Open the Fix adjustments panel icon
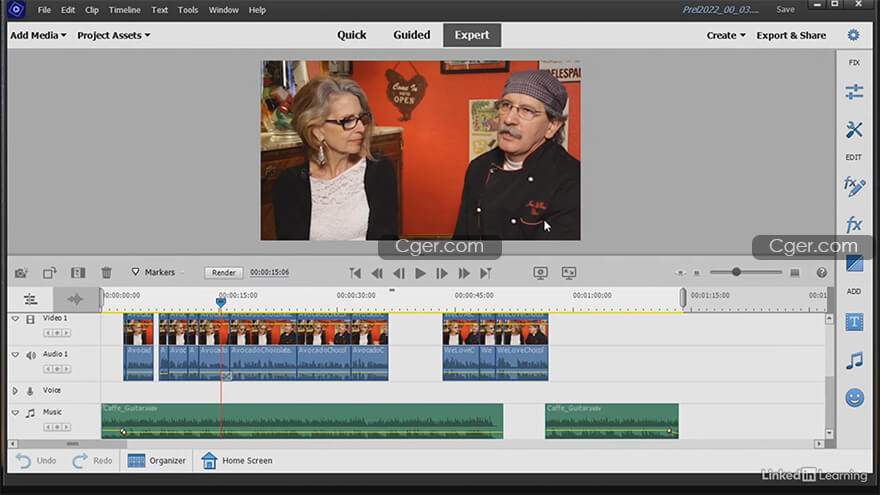Viewport: 880px width, 495px height. (854, 91)
